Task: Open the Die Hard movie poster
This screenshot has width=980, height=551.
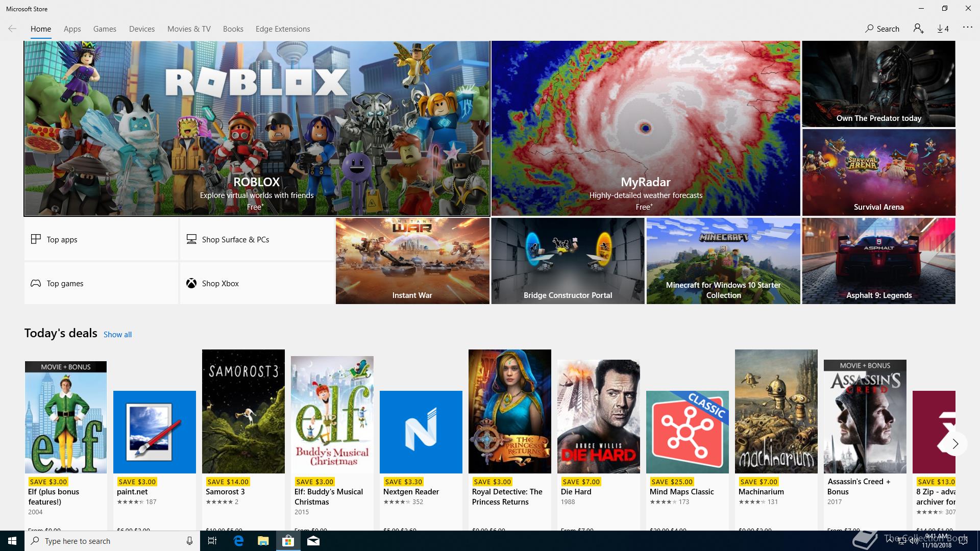Action: 599,416
